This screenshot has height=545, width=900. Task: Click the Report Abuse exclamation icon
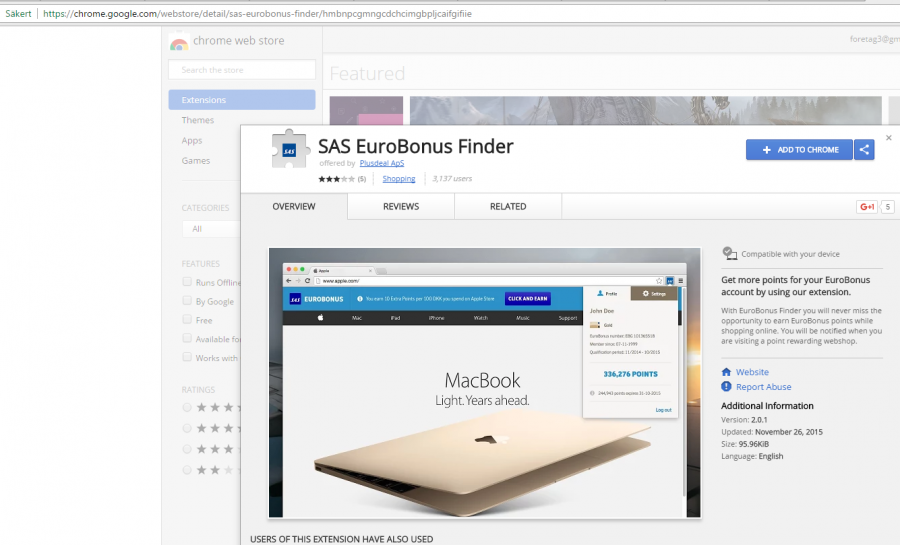tap(727, 387)
